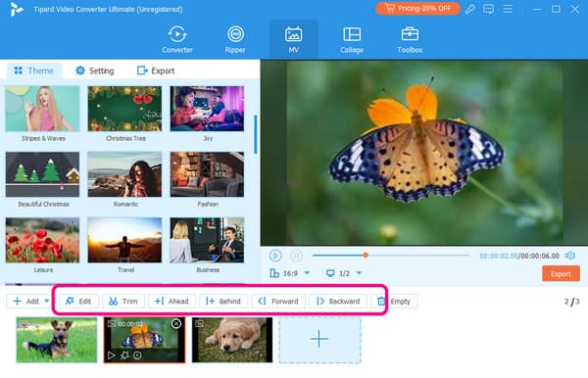This screenshot has height=378, width=588.
Task: Click the playback progress slider handle
Action: 366,256
